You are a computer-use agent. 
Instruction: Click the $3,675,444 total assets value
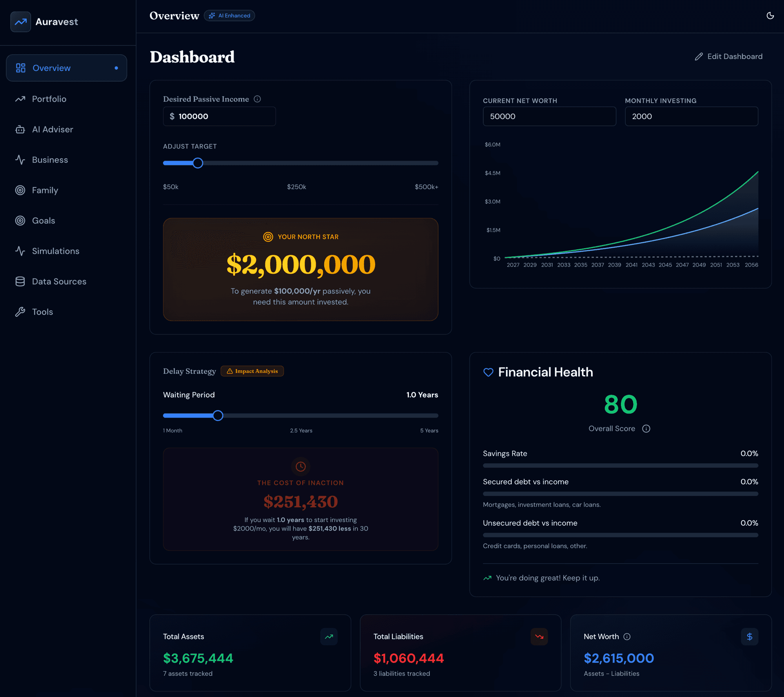click(198, 658)
